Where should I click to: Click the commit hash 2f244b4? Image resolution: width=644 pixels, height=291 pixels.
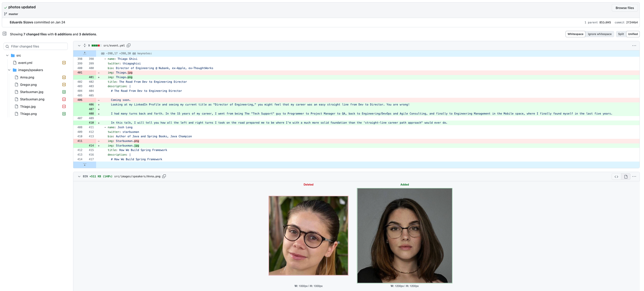click(632, 23)
